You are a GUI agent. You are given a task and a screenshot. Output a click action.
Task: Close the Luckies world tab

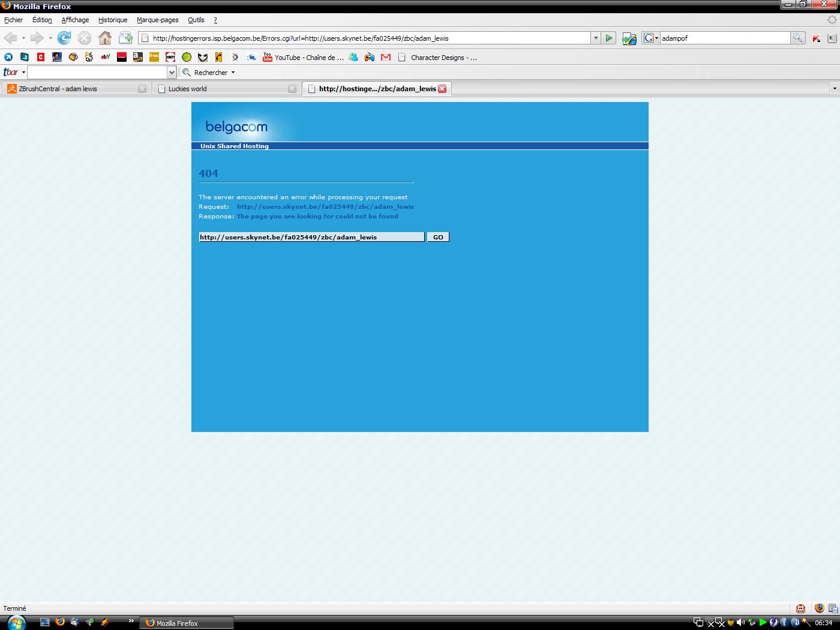[x=292, y=89]
